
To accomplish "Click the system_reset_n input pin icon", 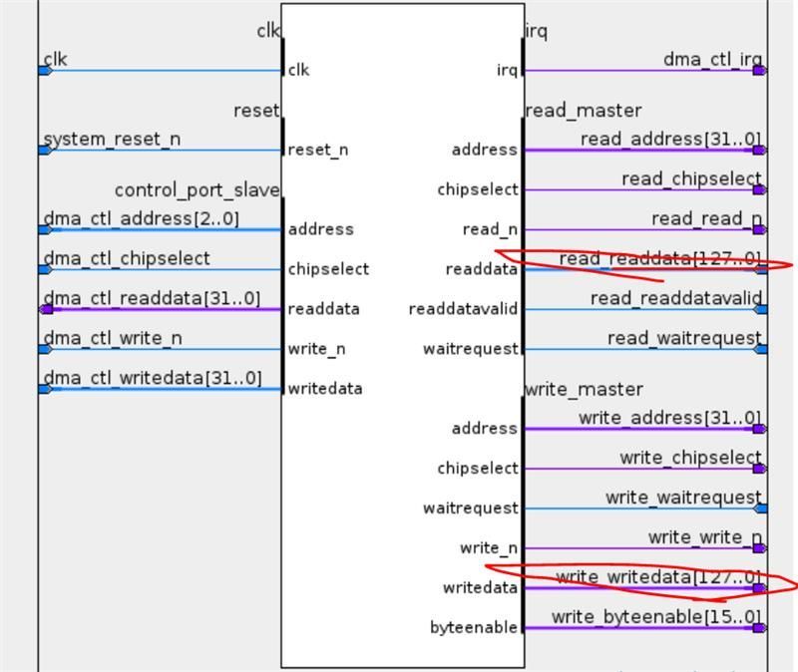I will (45, 151).
